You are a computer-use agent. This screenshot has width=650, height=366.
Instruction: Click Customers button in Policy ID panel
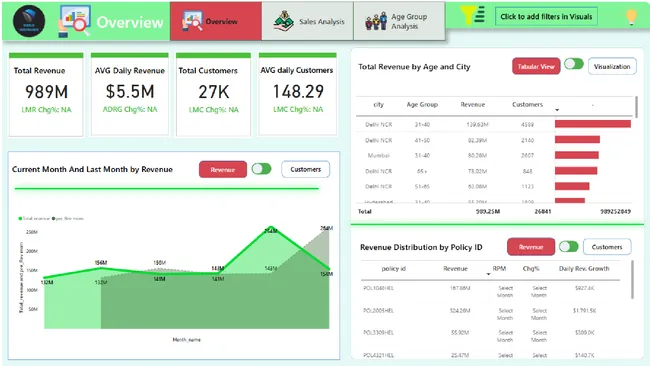(x=607, y=247)
